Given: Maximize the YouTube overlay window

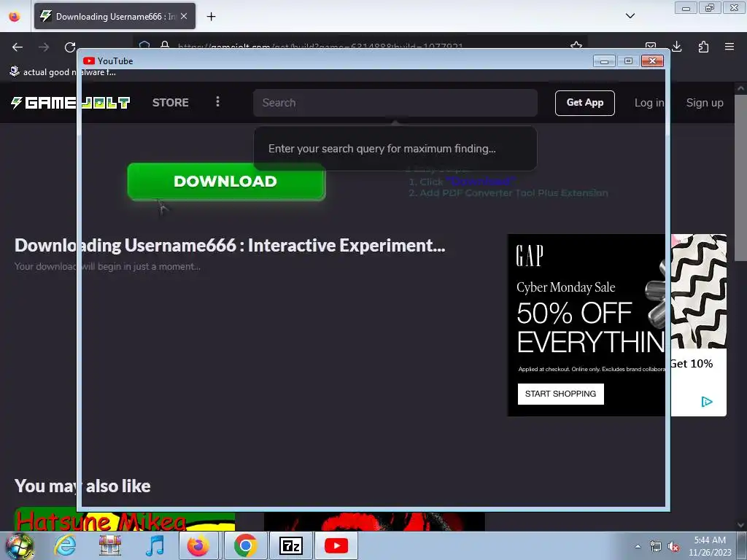Looking at the screenshot, I should (x=628, y=61).
